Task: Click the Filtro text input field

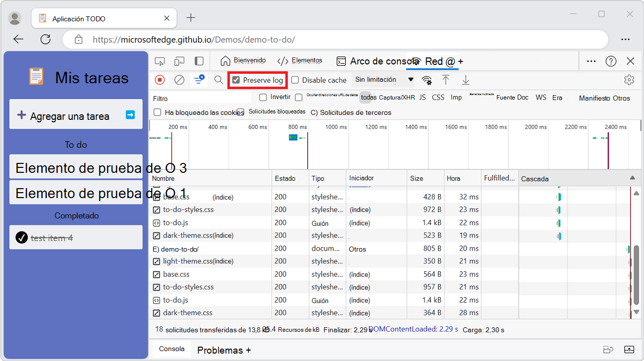Action: (x=201, y=99)
